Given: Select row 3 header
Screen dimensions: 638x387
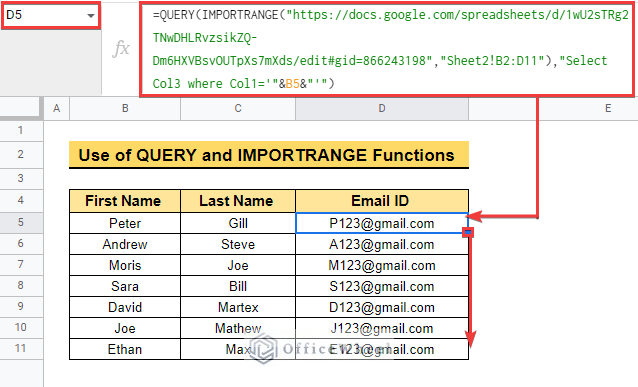Looking at the screenshot, I should (x=21, y=178).
